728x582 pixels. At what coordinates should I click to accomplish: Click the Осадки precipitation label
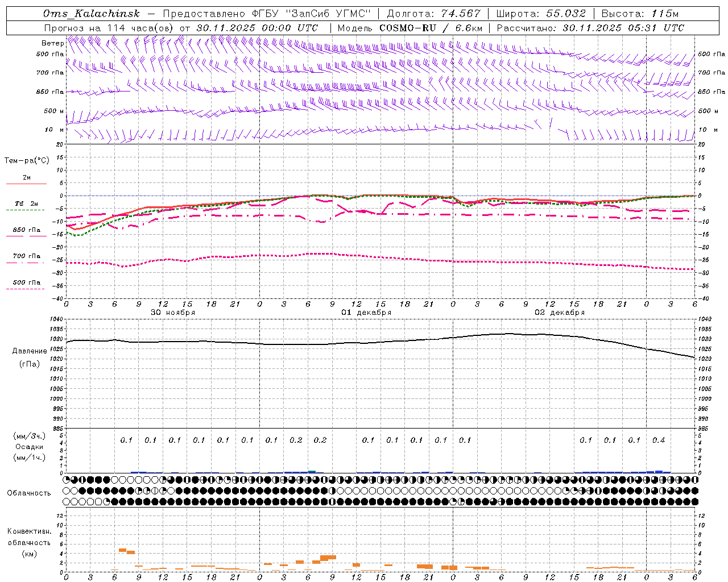[29, 447]
